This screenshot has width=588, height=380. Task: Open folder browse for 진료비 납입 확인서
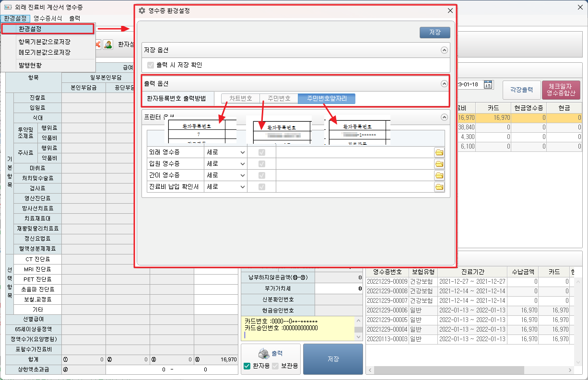(439, 187)
